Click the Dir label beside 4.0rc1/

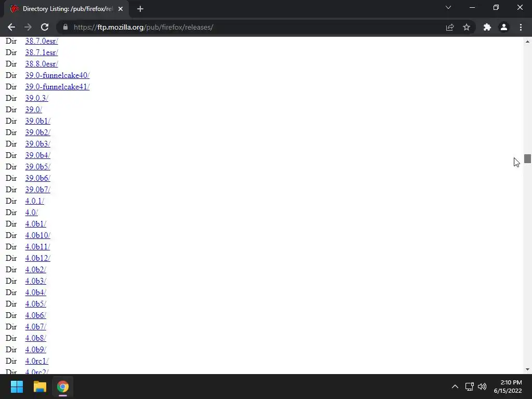[x=11, y=361]
